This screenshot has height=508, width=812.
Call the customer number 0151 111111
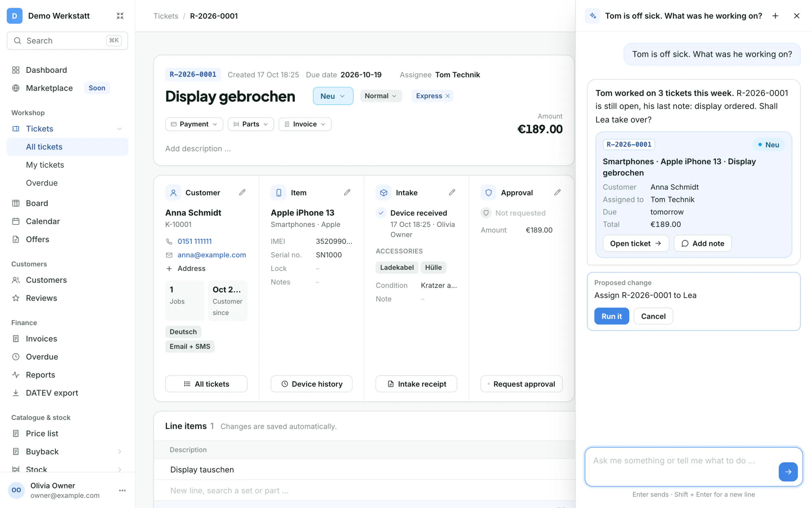coord(195,241)
